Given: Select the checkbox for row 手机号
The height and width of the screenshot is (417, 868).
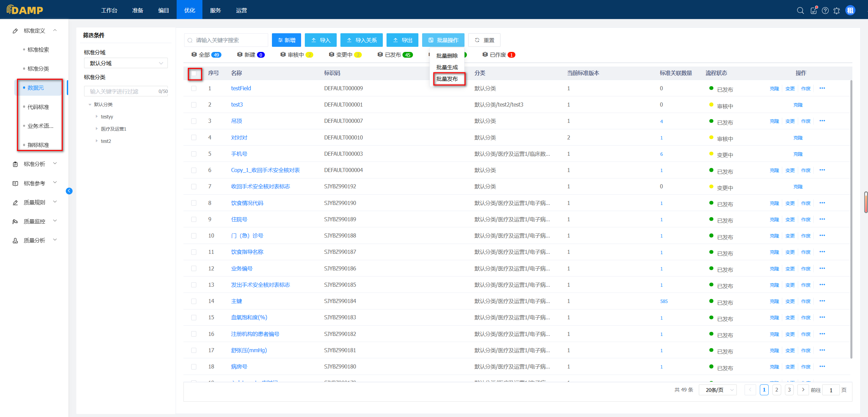Looking at the screenshot, I should 194,154.
